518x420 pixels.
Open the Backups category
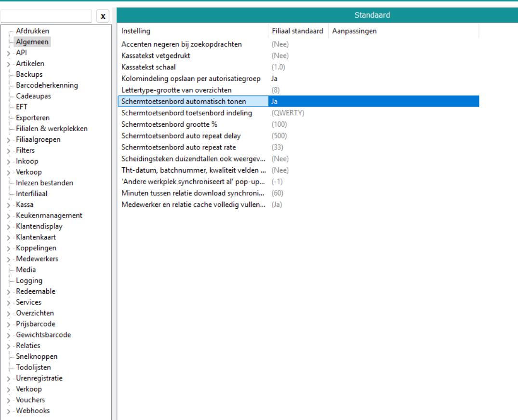(x=29, y=74)
